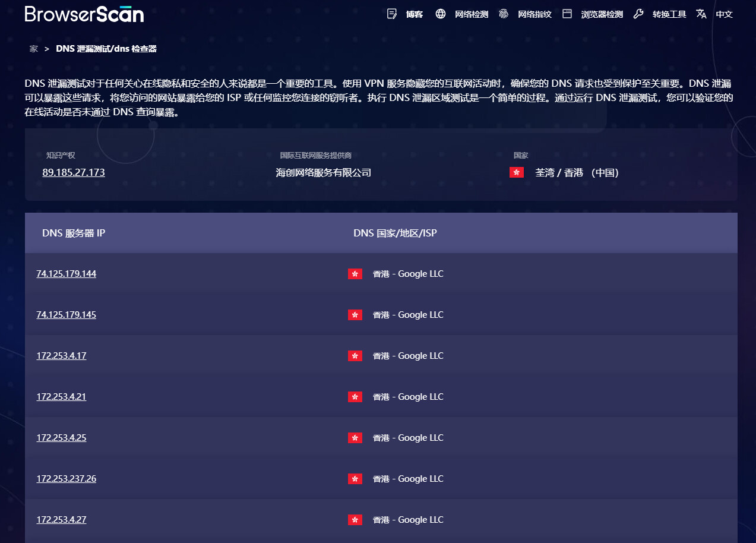Click the flag icon in the 172.253.237.26 row
The width and height of the screenshot is (756, 543).
(355, 479)
